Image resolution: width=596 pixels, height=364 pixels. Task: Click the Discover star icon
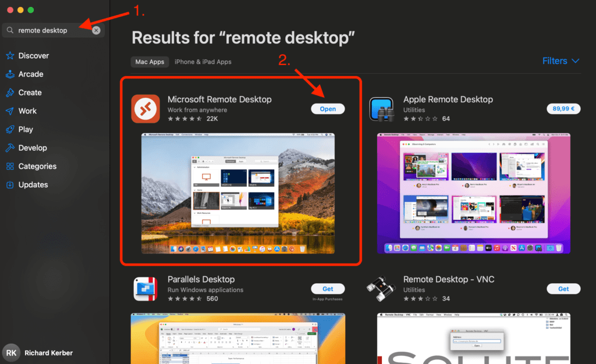tap(10, 56)
